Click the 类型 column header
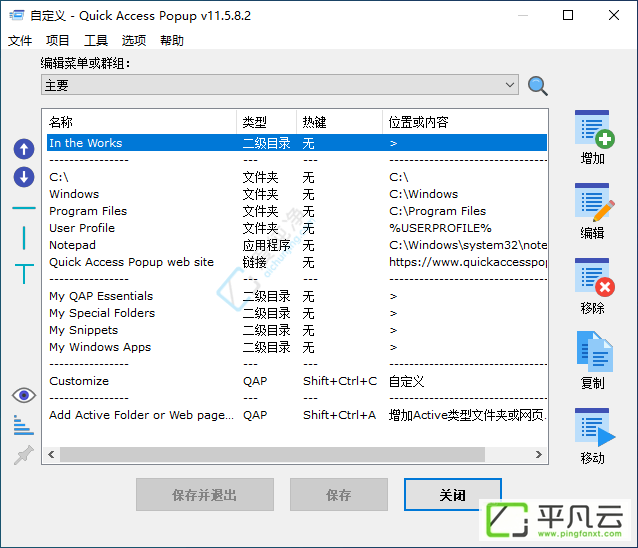This screenshot has width=638, height=548. point(267,122)
